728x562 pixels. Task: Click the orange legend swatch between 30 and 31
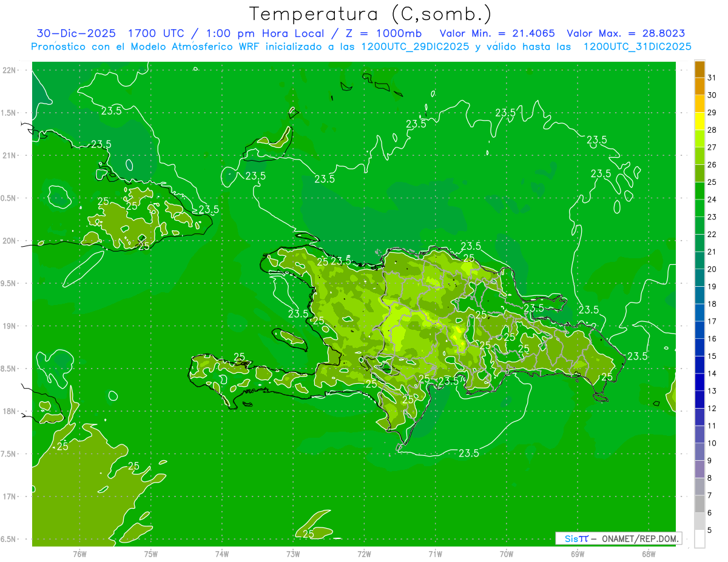coord(699,87)
